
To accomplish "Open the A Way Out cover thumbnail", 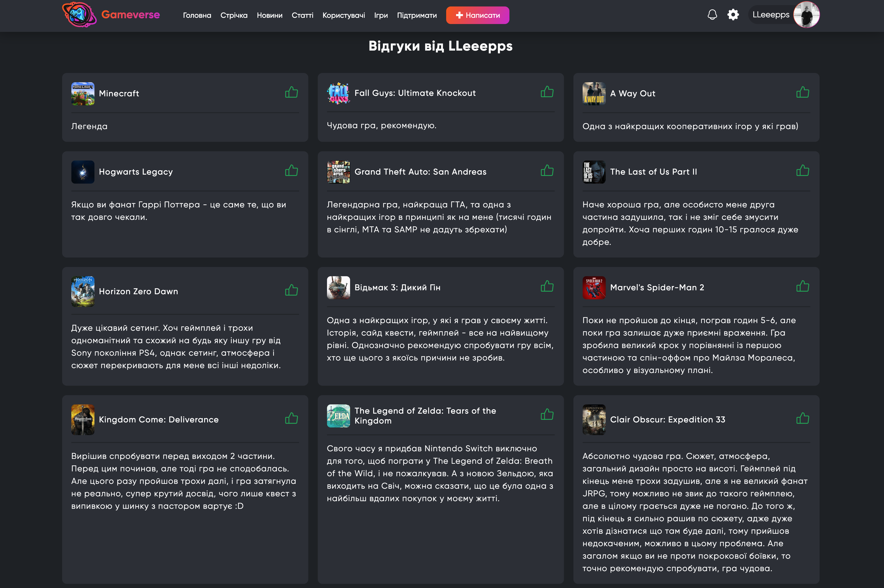I will pos(594,94).
